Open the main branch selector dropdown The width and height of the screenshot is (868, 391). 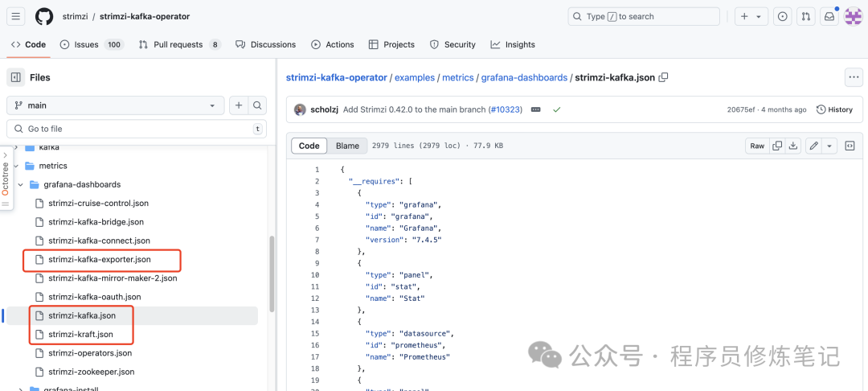click(115, 105)
